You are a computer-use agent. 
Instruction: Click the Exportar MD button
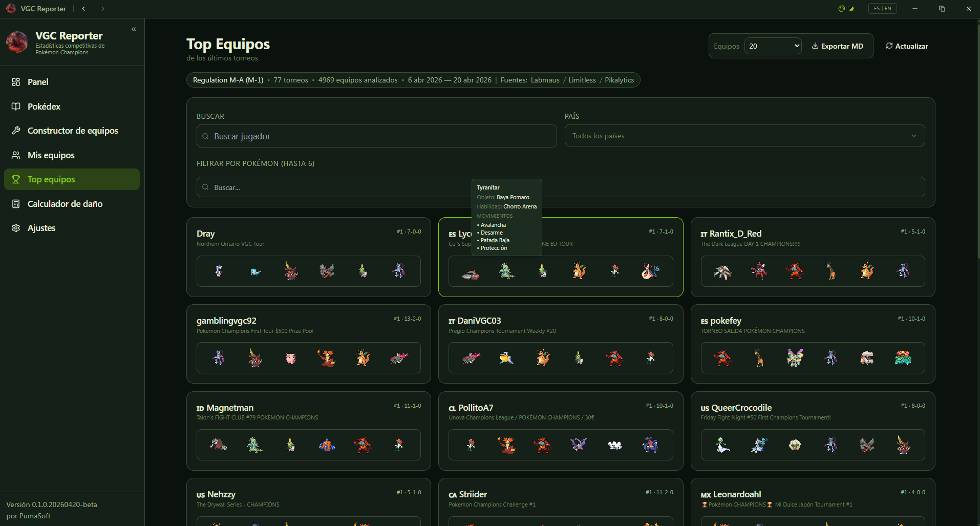coord(837,46)
